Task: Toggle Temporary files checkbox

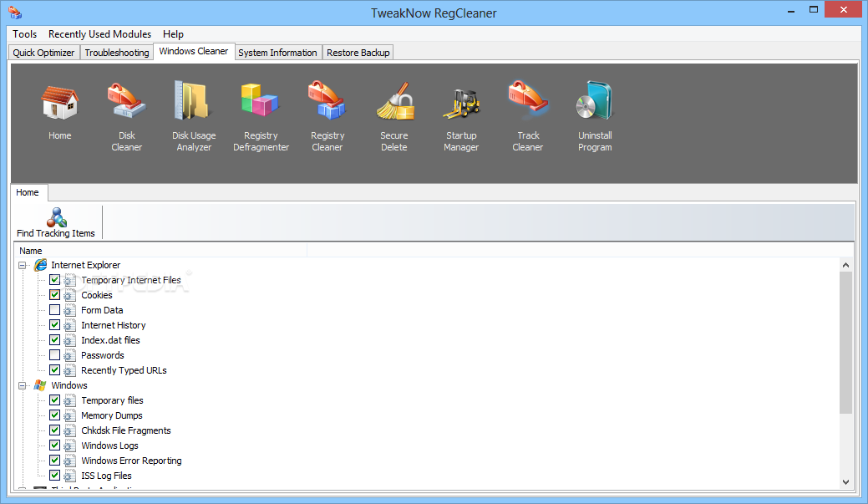Action: [55, 400]
